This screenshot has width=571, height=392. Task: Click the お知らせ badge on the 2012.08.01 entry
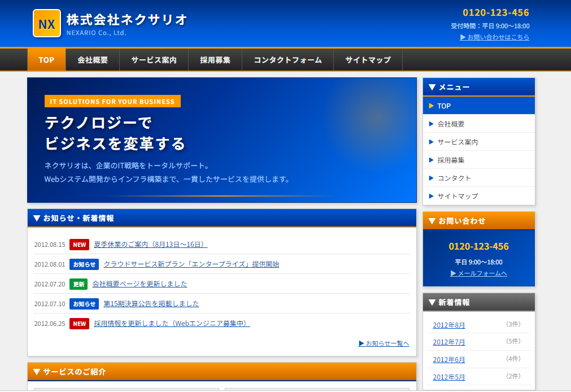pos(84,264)
